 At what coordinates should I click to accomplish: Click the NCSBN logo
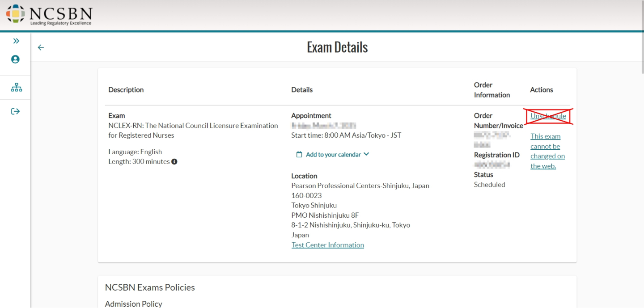tap(49, 15)
